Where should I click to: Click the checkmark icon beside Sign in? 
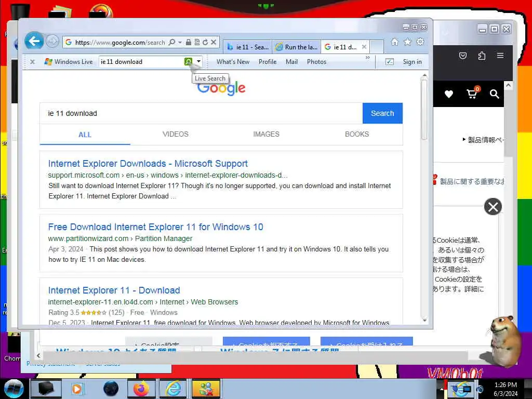[x=390, y=62]
